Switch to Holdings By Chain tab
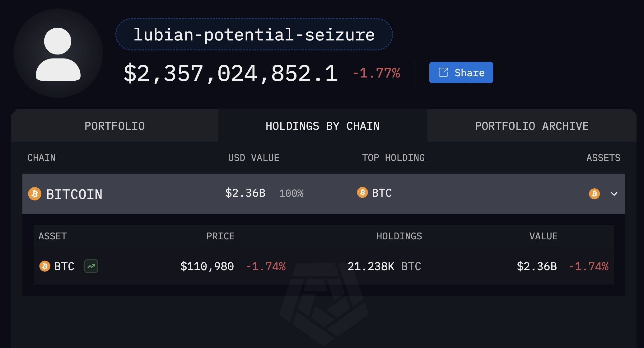Viewport: 644px width, 348px height. point(322,126)
